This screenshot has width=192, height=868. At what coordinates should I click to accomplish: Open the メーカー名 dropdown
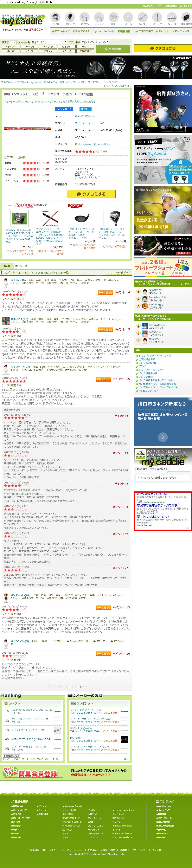pos(48,42)
